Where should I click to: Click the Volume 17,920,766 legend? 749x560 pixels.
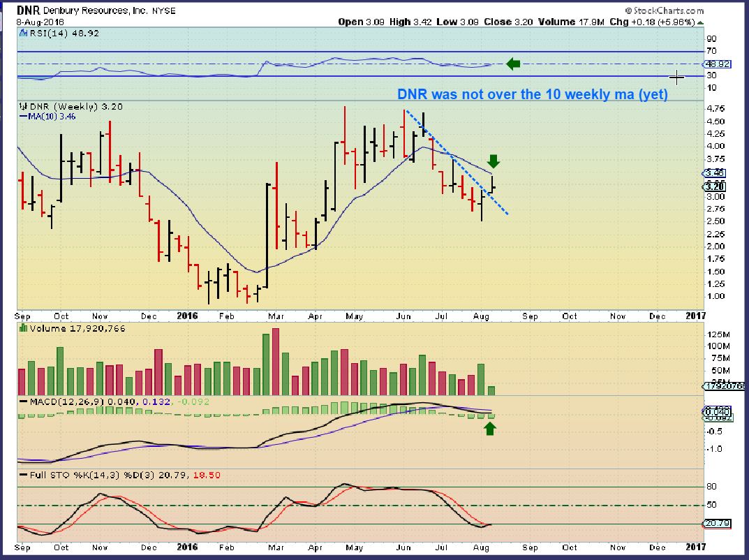click(x=77, y=329)
